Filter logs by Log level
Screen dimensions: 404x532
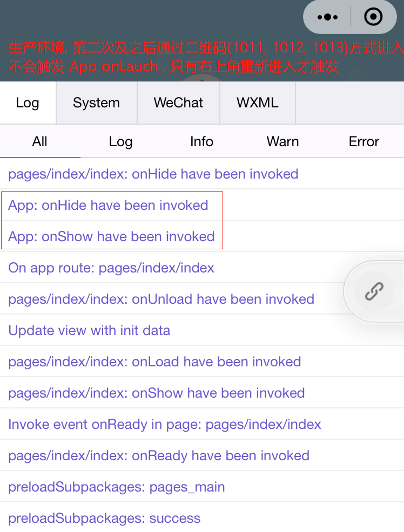120,141
